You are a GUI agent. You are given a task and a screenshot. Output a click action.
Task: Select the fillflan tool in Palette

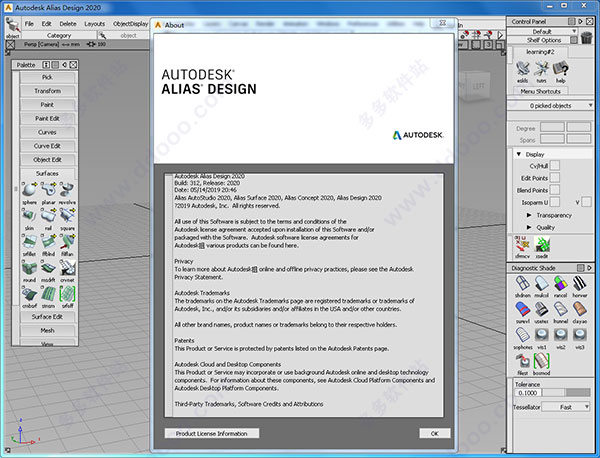67,241
